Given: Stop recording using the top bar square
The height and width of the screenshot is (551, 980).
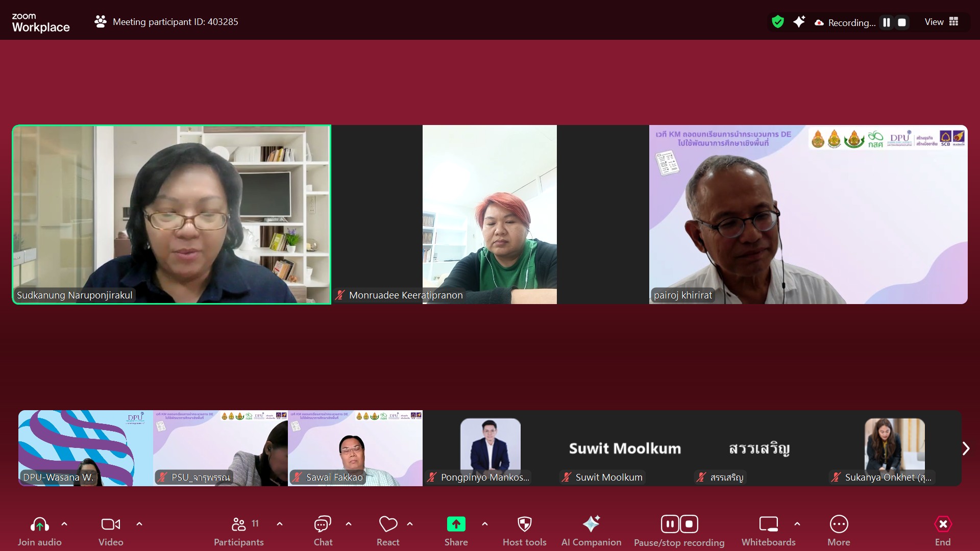Looking at the screenshot, I should coord(902,22).
